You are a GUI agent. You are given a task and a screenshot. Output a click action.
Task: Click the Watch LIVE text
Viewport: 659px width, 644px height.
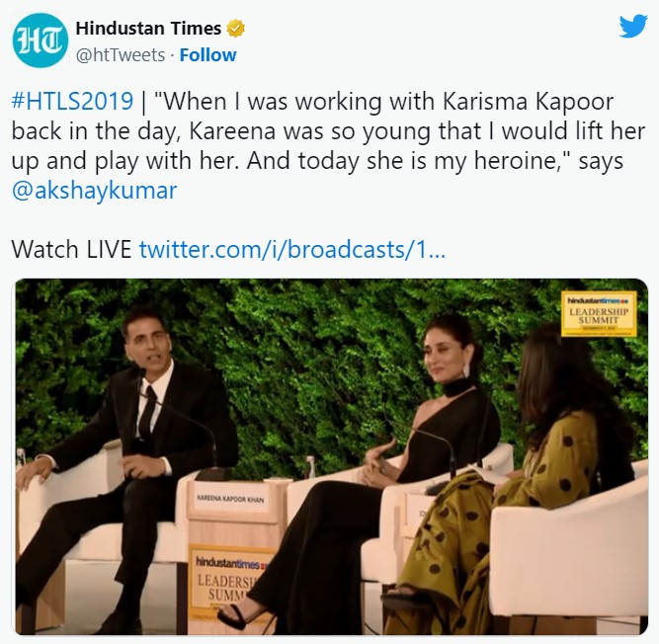[x=71, y=250]
